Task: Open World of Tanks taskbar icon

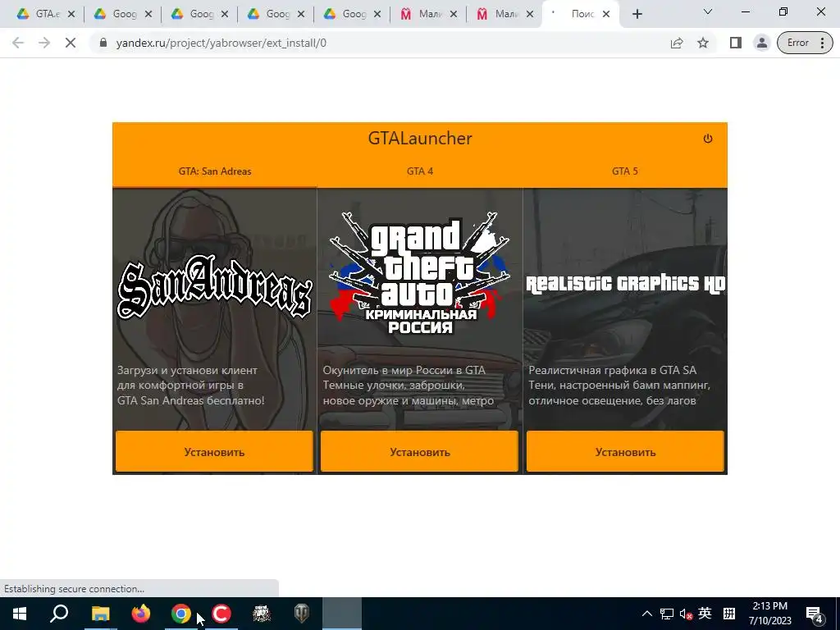Action: coord(302,614)
